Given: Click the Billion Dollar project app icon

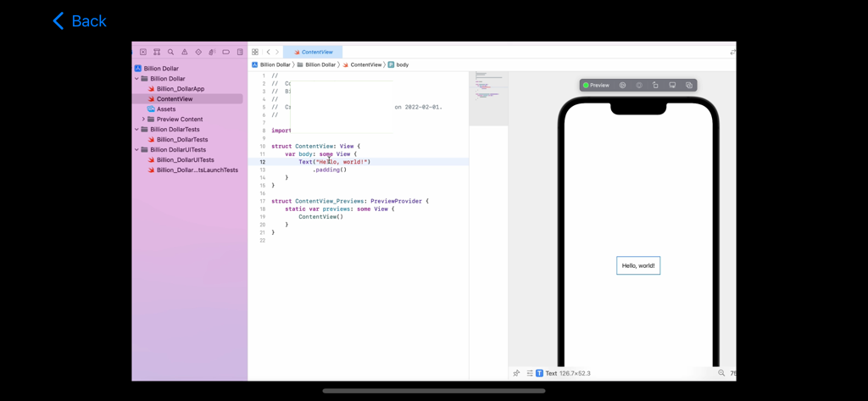Looking at the screenshot, I should tap(138, 69).
